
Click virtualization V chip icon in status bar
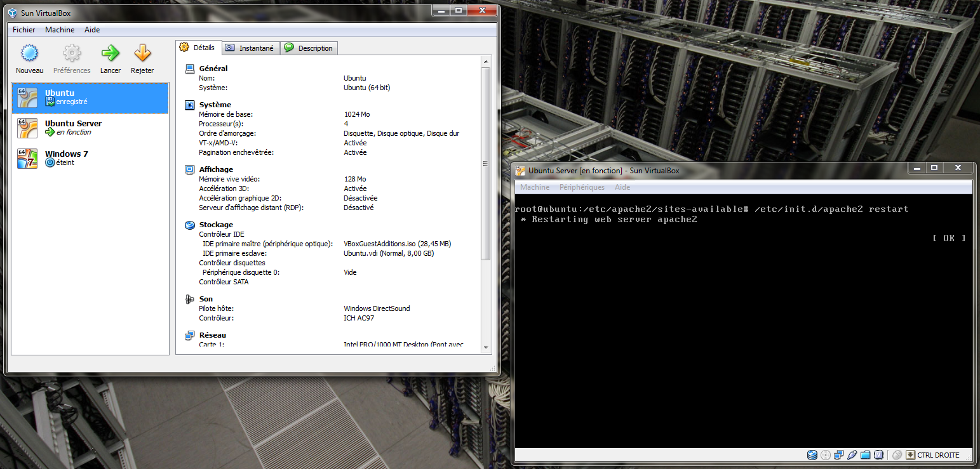[879, 455]
